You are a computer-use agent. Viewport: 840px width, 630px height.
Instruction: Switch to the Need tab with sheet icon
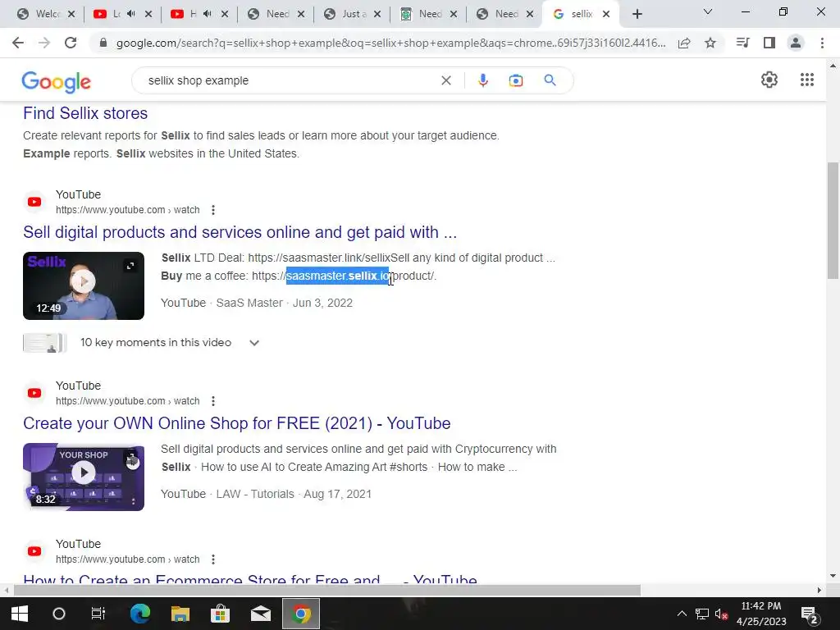click(422, 14)
